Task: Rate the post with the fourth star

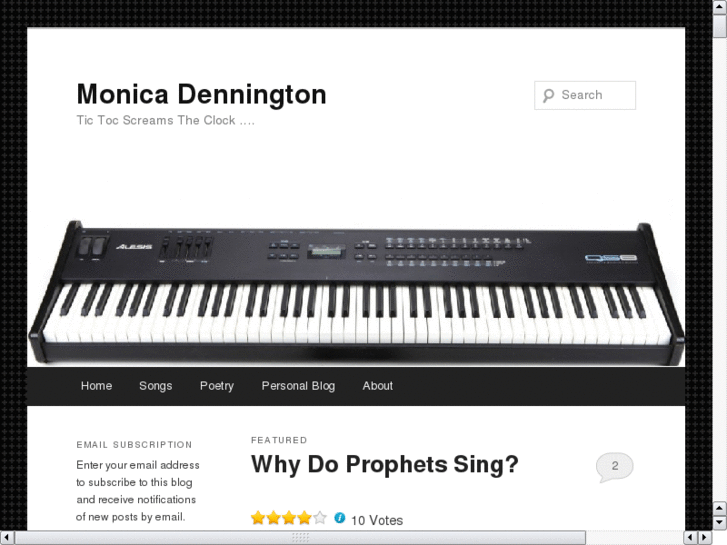Action: pos(304,518)
